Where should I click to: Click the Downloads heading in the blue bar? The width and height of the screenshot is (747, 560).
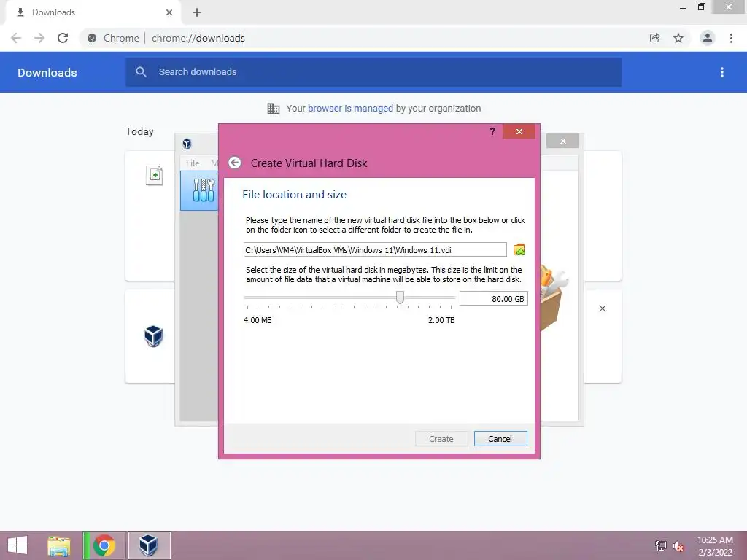point(47,72)
